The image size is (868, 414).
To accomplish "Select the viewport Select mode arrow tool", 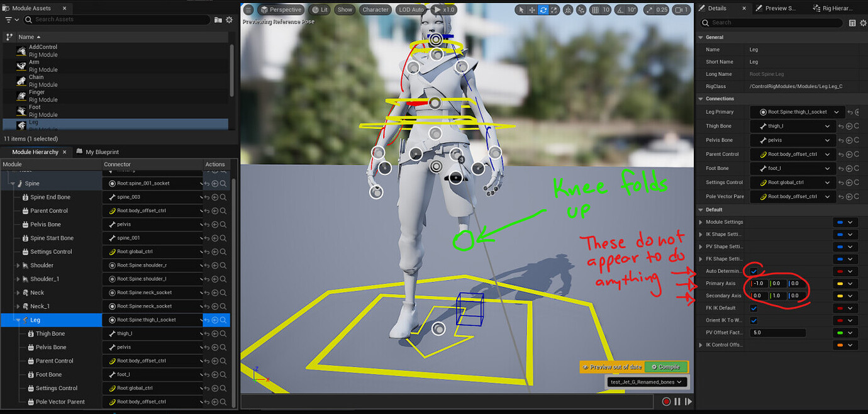I will (521, 10).
